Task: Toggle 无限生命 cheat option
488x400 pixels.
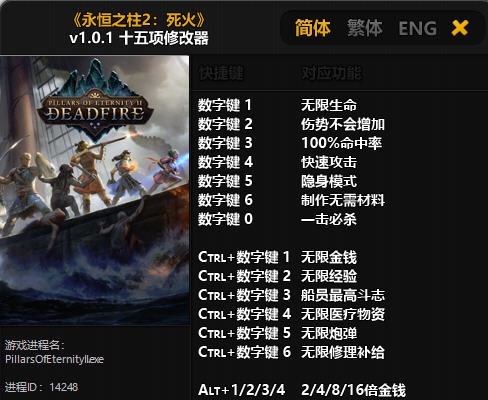Action: coord(329,105)
